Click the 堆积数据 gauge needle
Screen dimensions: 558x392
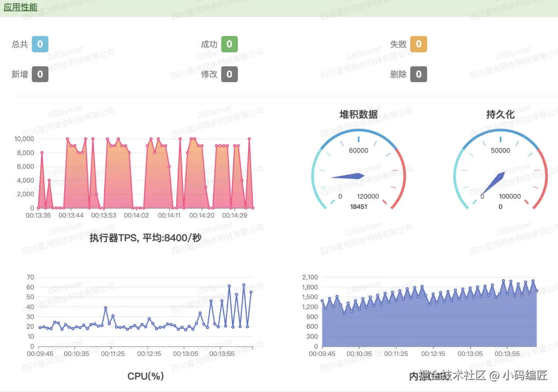click(x=349, y=176)
